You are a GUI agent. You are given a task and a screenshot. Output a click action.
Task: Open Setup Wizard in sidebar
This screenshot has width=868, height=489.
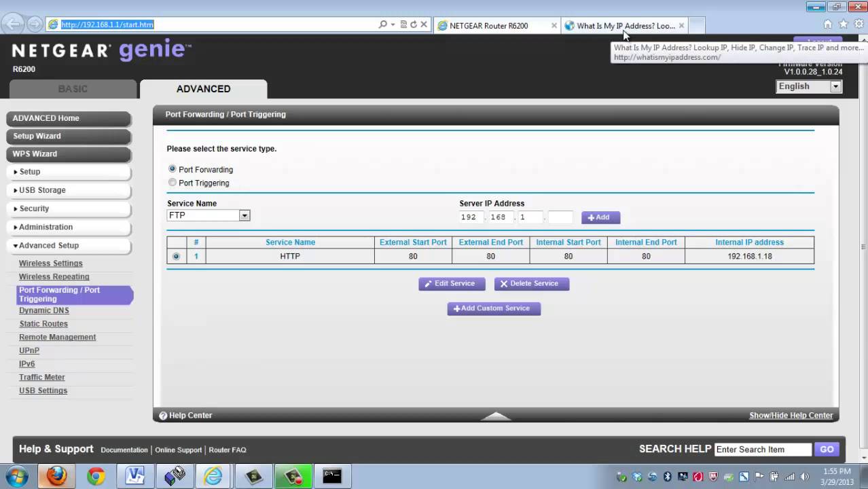tap(69, 136)
